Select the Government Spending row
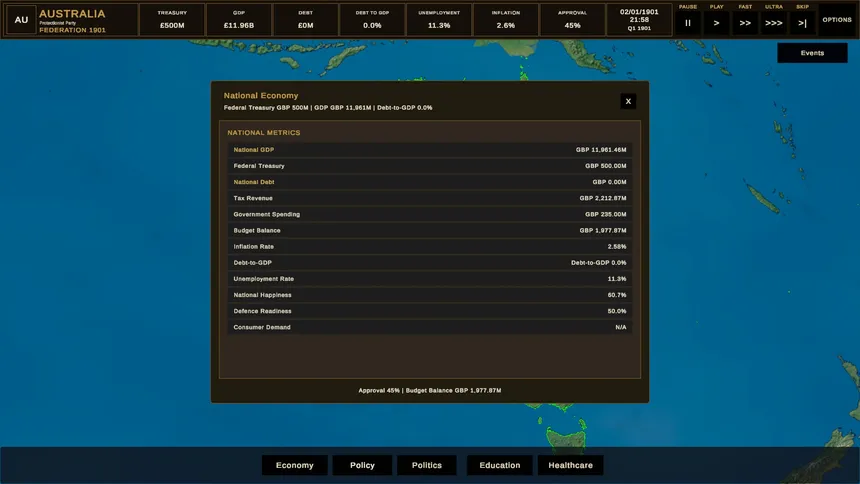Image resolution: width=860 pixels, height=484 pixels. click(429, 215)
